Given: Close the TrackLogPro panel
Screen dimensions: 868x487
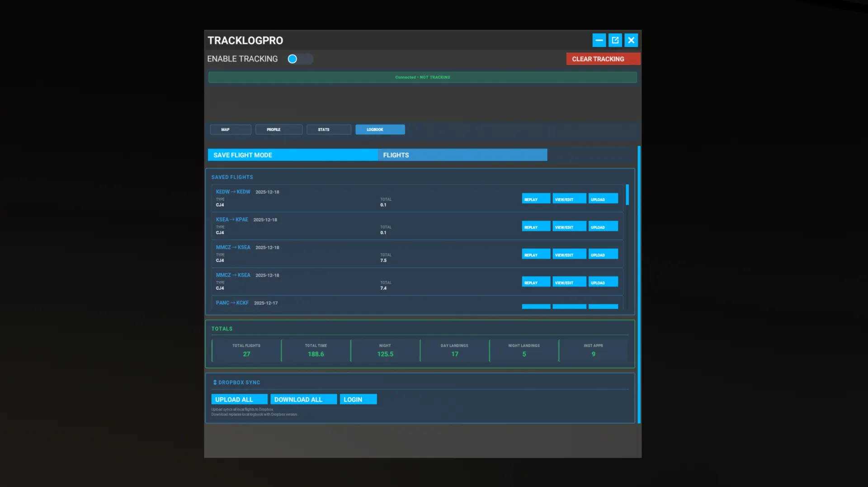Looking at the screenshot, I should [x=631, y=40].
